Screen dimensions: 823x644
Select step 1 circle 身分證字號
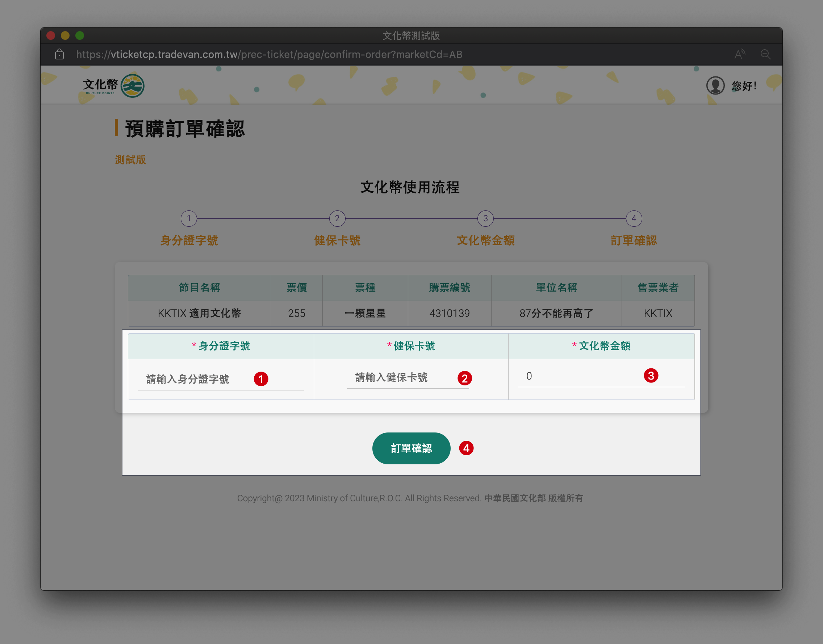[x=189, y=218]
